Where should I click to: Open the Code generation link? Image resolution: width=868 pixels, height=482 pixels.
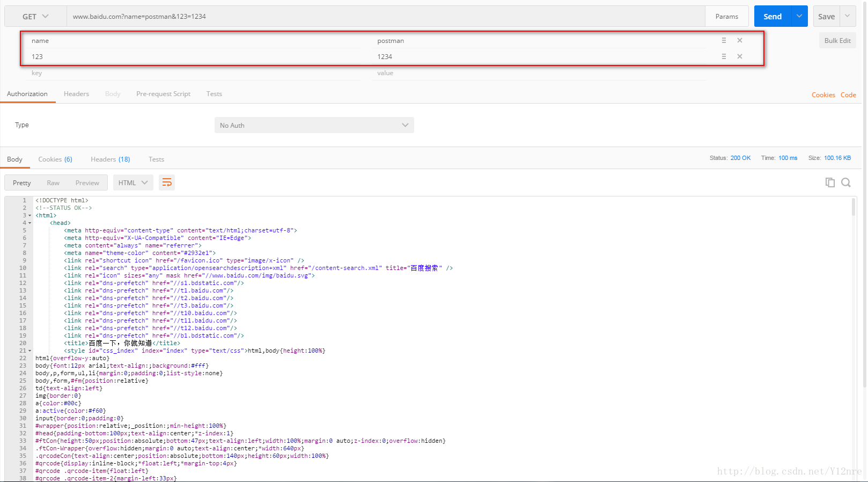[x=848, y=95]
